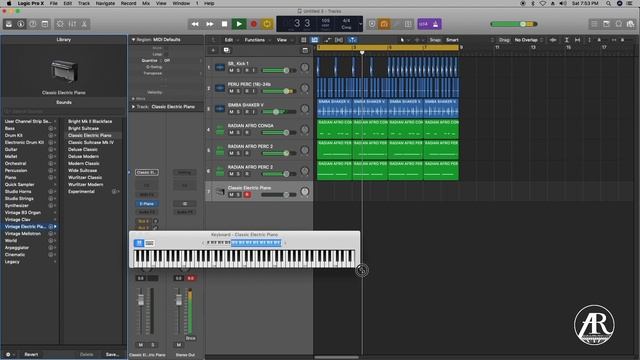Open the Snap Smart dropdown
Image resolution: width=640 pixels, height=360 pixels.
[x=452, y=40]
